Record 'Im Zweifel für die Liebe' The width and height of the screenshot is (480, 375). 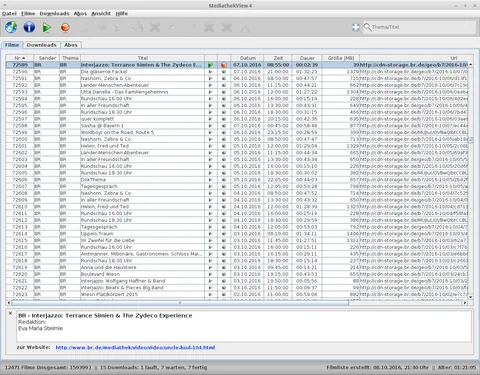[x=224, y=240]
